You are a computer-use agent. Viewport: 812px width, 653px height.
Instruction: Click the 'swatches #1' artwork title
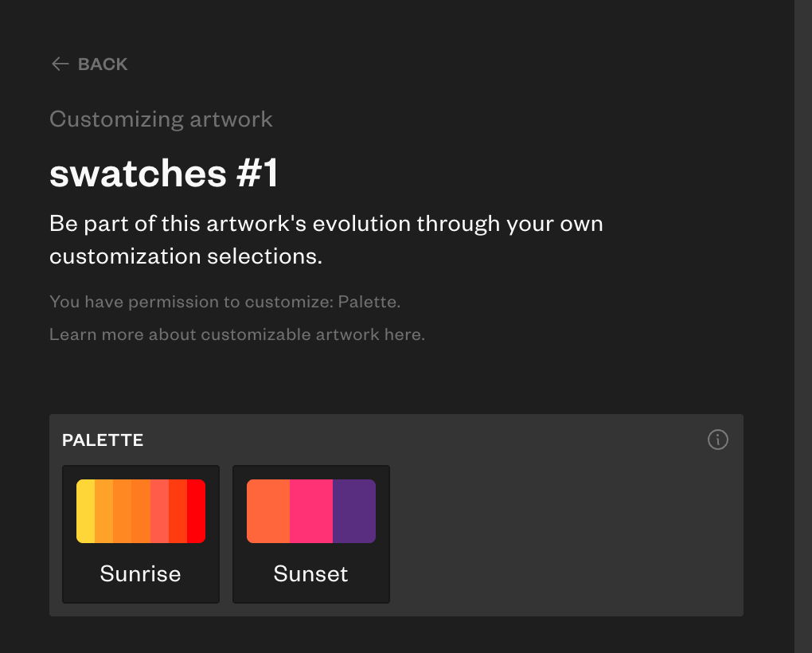[164, 173]
